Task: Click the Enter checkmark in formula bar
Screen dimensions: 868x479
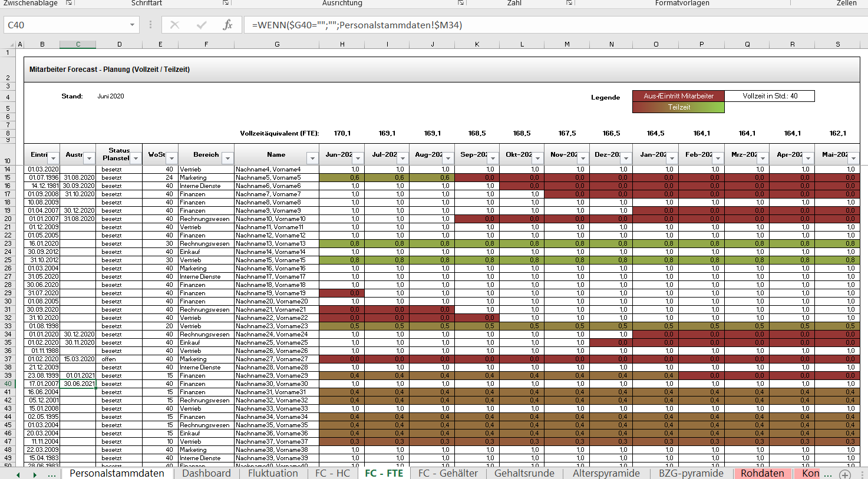Action: (202, 25)
